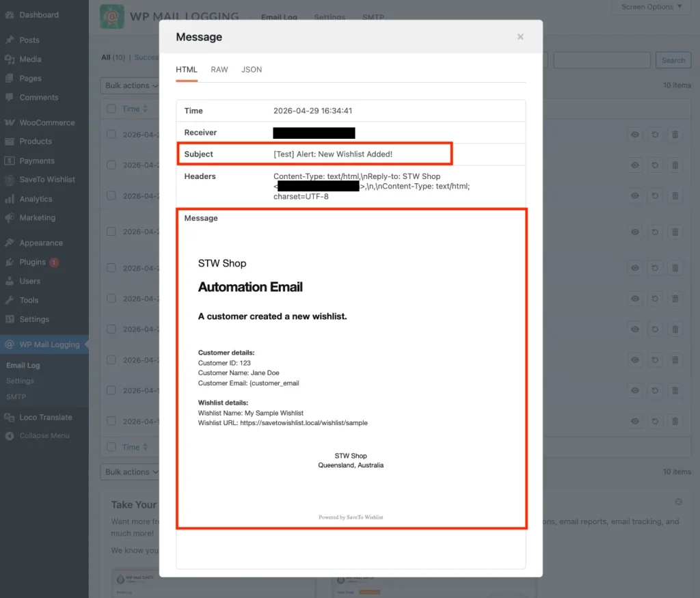This screenshot has width=700, height=598.
Task: Open Loco Translate menu
Action: (45, 418)
